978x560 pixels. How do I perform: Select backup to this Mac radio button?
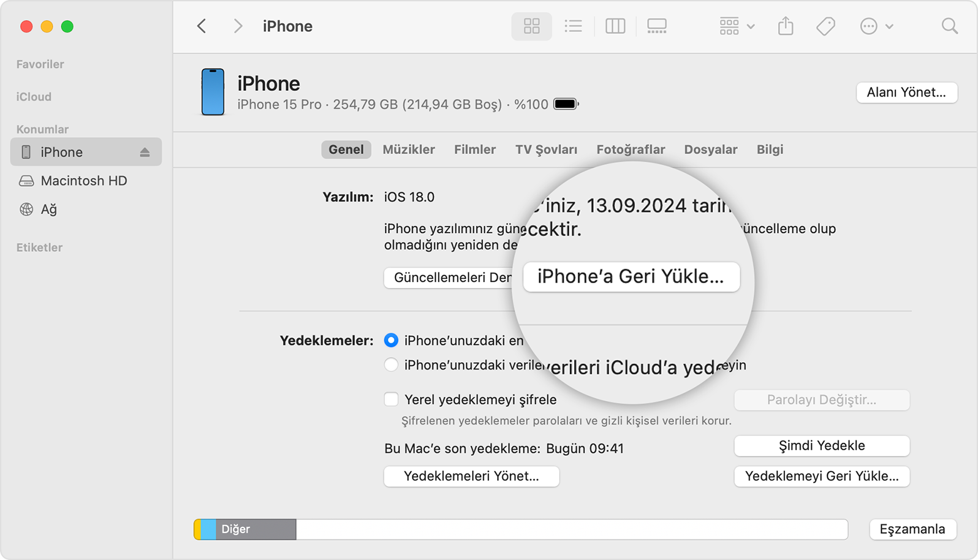(x=391, y=340)
